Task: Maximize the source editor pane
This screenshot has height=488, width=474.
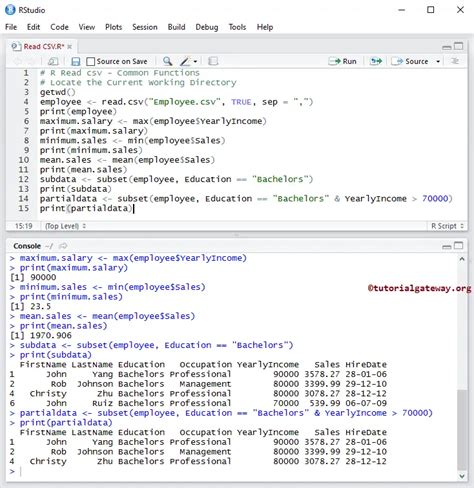Action: click(x=459, y=46)
